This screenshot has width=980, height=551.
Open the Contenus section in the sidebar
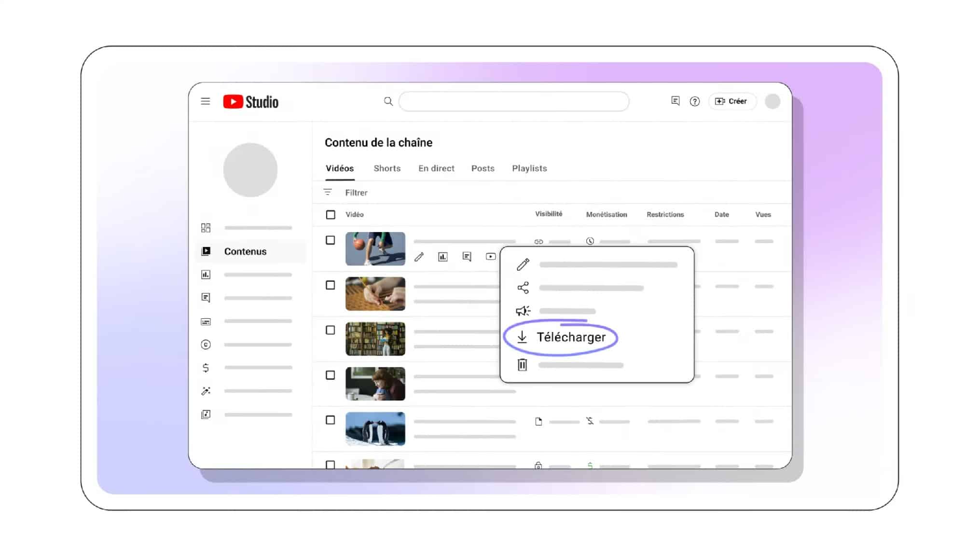[245, 251]
